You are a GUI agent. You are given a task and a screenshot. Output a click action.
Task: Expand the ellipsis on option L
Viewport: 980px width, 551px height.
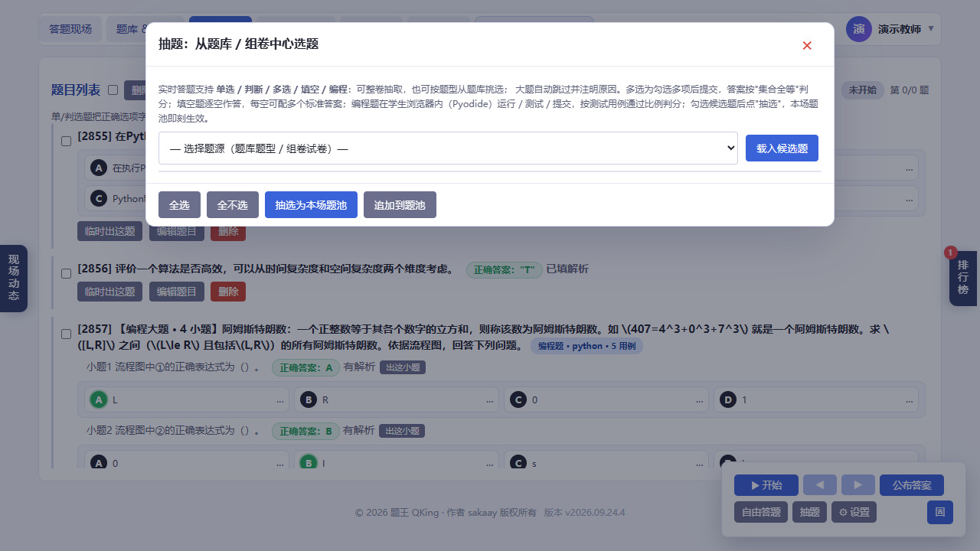click(279, 400)
